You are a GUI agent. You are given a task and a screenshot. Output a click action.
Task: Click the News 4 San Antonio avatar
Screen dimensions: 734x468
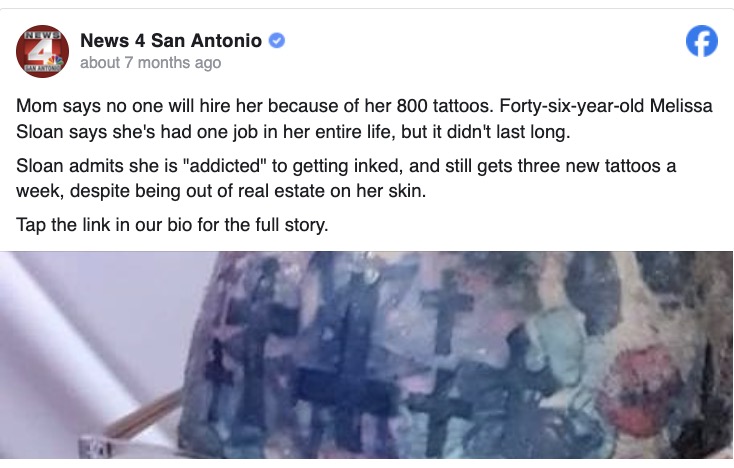tap(43, 51)
